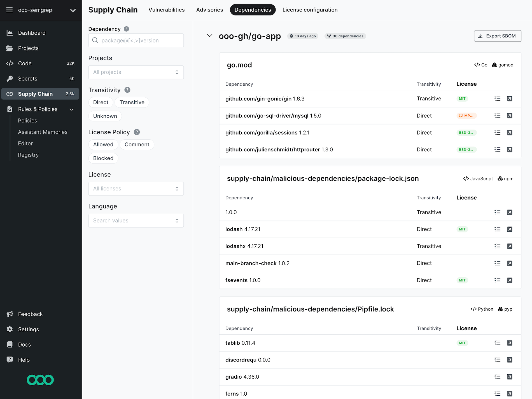The image size is (532, 399).
Task: Select the Transitive transitivity filter
Action: [132, 102]
